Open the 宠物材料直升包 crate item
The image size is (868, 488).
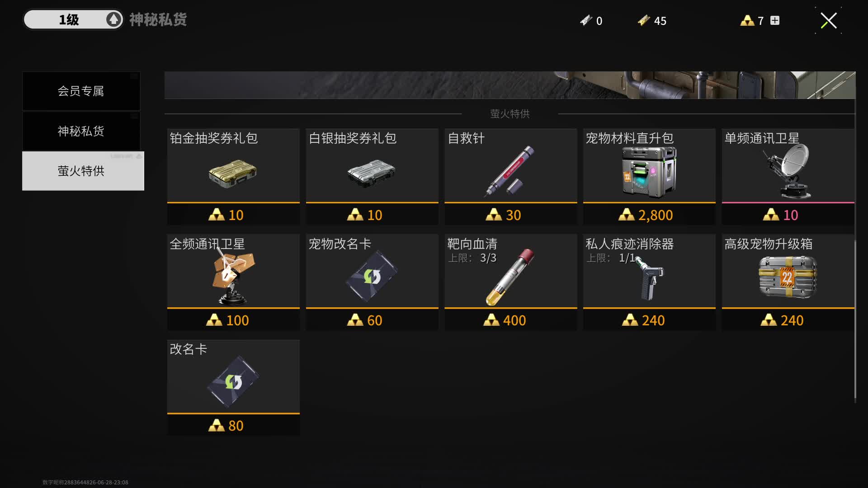coord(649,172)
